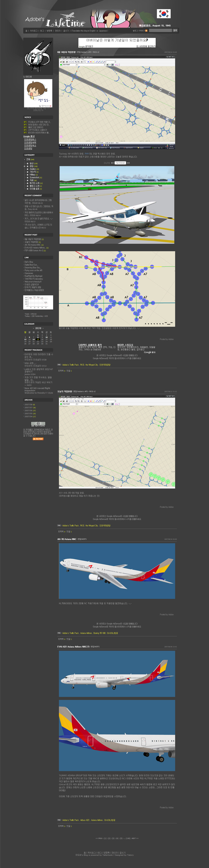Show the next image in the 1/2 gallery
Image resolution: width=209 pixels, height=868 pixels.
point(128,163)
